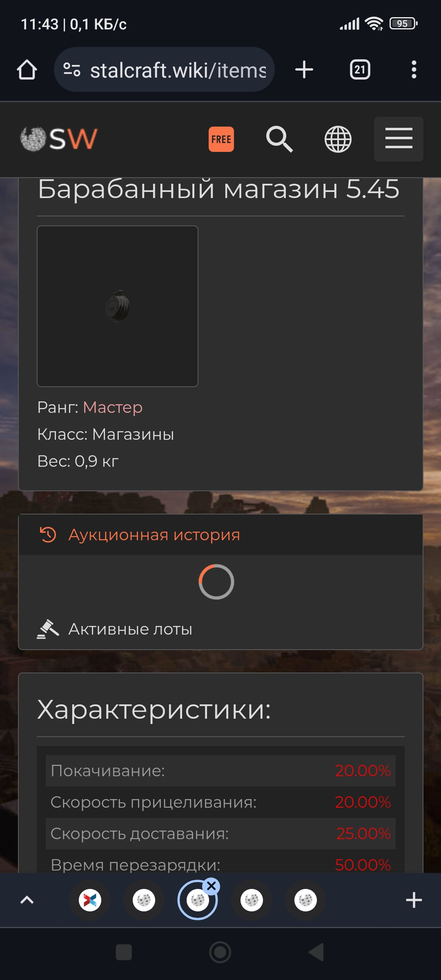This screenshot has height=980, width=441.
Task: Open the hamburger navigation menu
Action: pyautogui.click(x=399, y=139)
